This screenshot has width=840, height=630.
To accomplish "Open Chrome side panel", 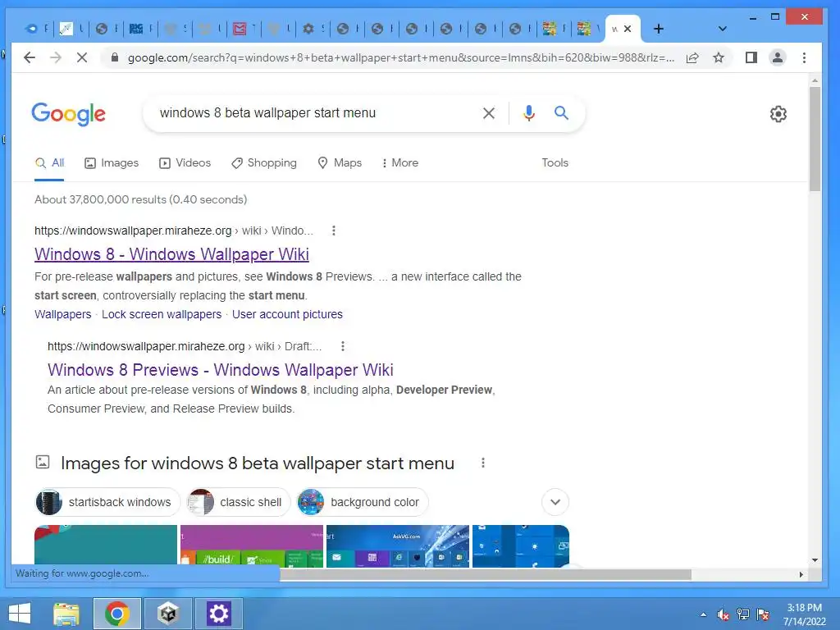I will 751,57.
